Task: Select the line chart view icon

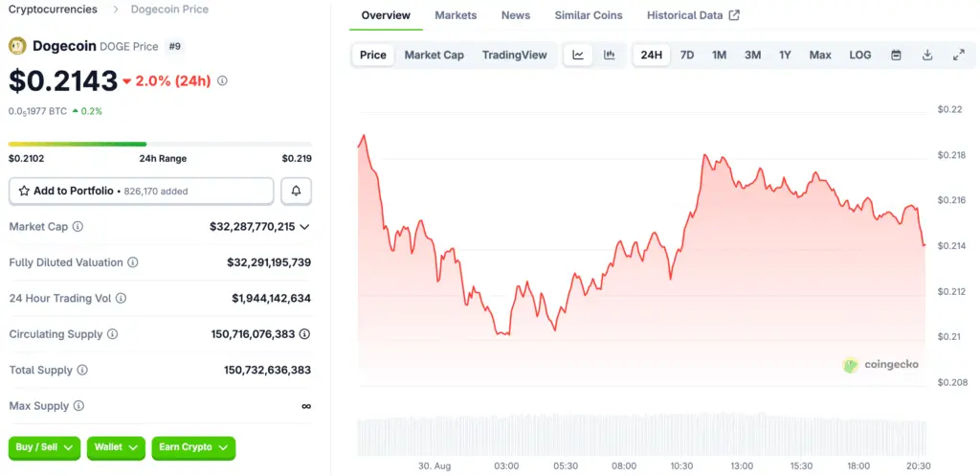Action: pyautogui.click(x=578, y=55)
